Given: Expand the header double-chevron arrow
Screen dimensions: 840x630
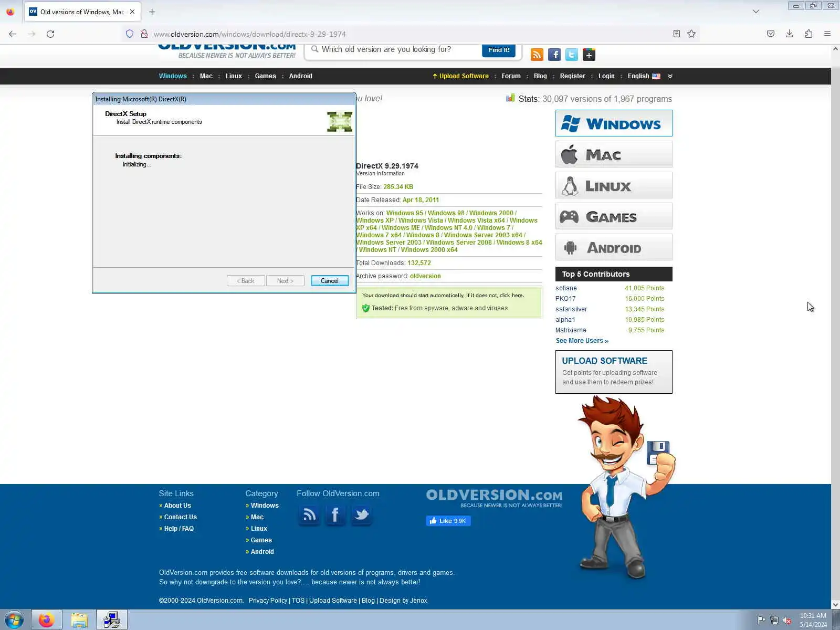Looking at the screenshot, I should coord(670,76).
